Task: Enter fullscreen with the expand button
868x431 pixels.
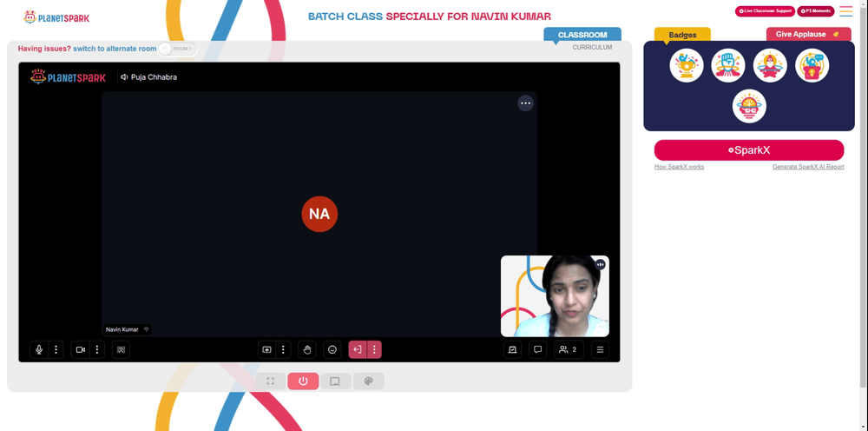Action: (x=271, y=381)
